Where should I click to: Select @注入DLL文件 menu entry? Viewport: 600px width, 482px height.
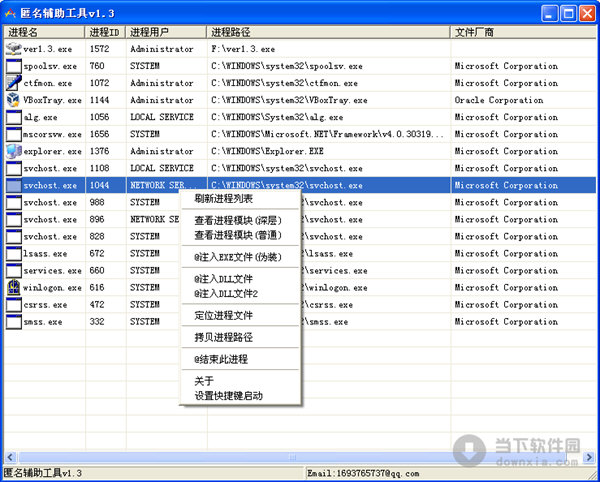[240, 279]
